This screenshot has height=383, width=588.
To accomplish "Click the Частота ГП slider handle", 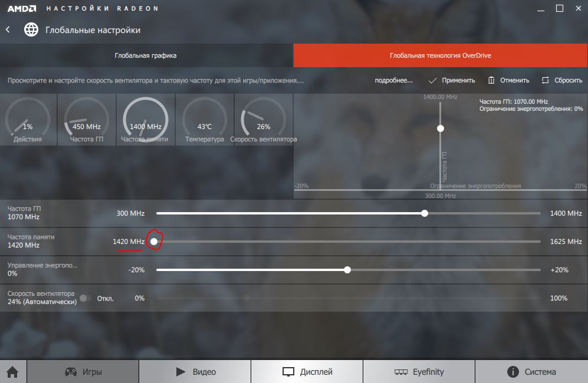I will coord(425,213).
